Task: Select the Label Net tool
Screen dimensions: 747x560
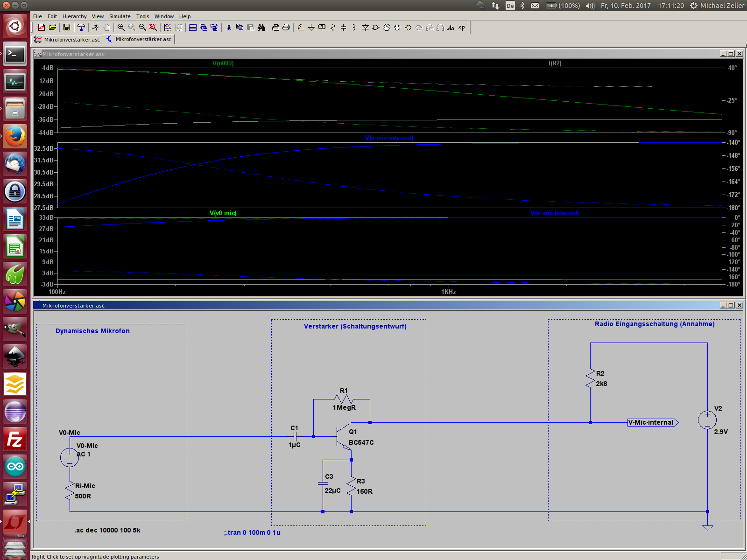Action: click(x=322, y=28)
